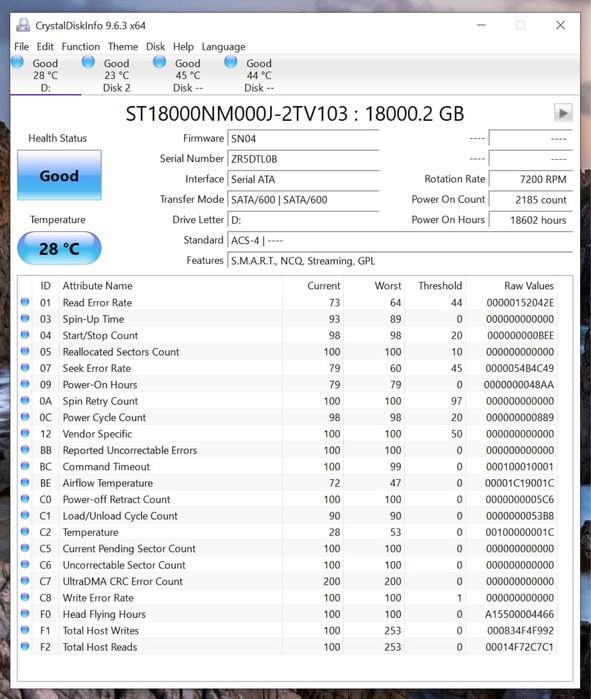Click the Health Status label

(x=57, y=138)
